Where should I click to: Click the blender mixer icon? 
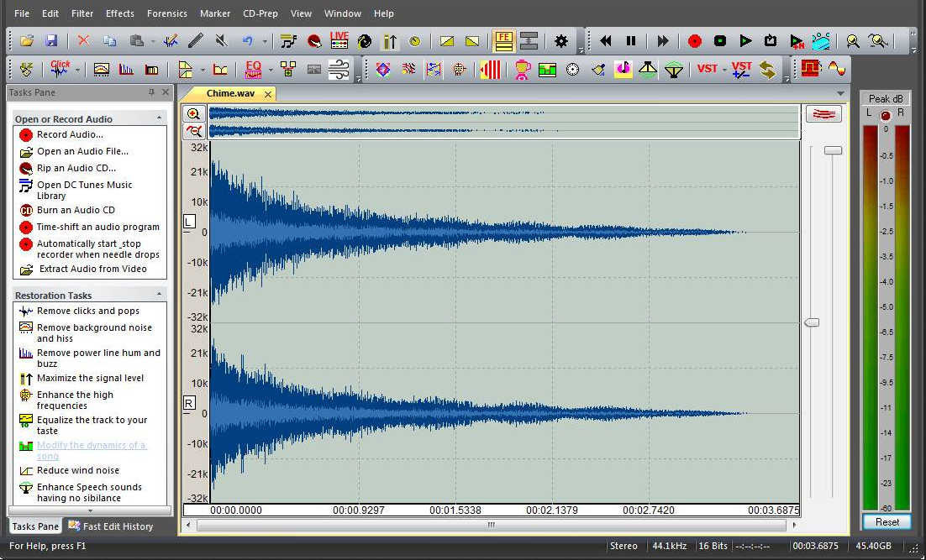(522, 70)
